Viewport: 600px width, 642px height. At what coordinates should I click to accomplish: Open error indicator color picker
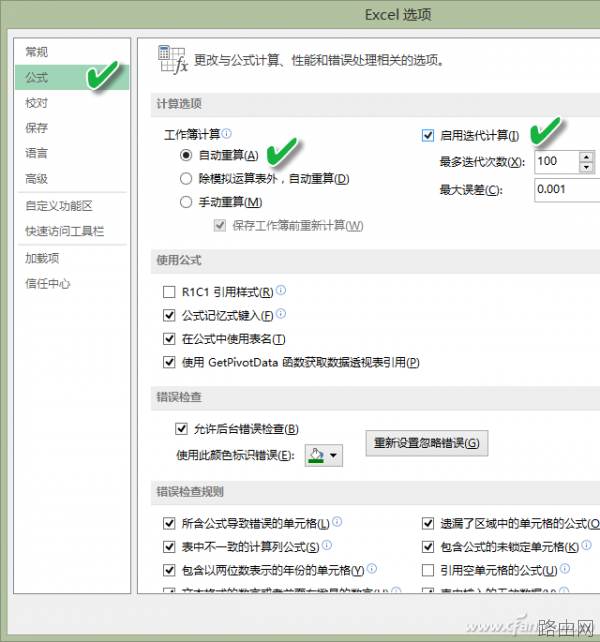point(324,455)
